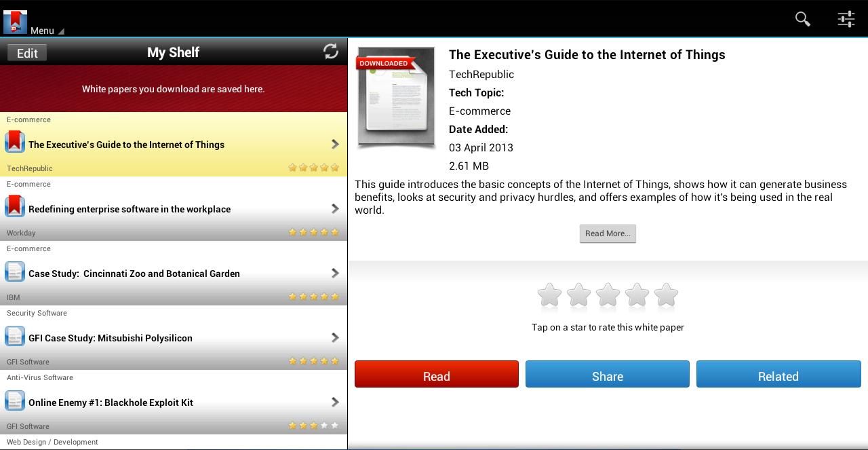
Task: Open the Menu dropdown
Action: (47, 31)
